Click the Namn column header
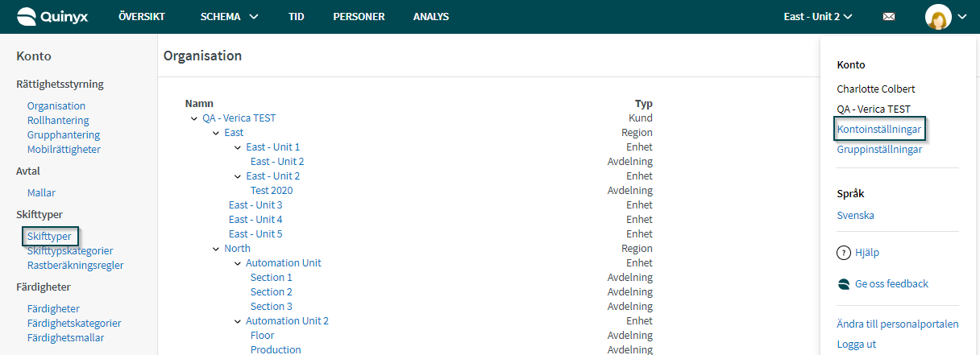 click(199, 104)
